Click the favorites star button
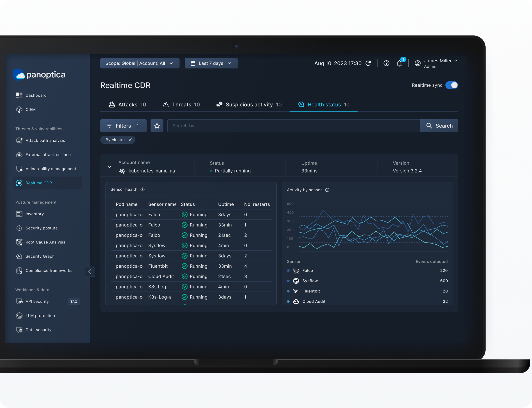Viewport: 532px width, 408px height. pos(157,126)
